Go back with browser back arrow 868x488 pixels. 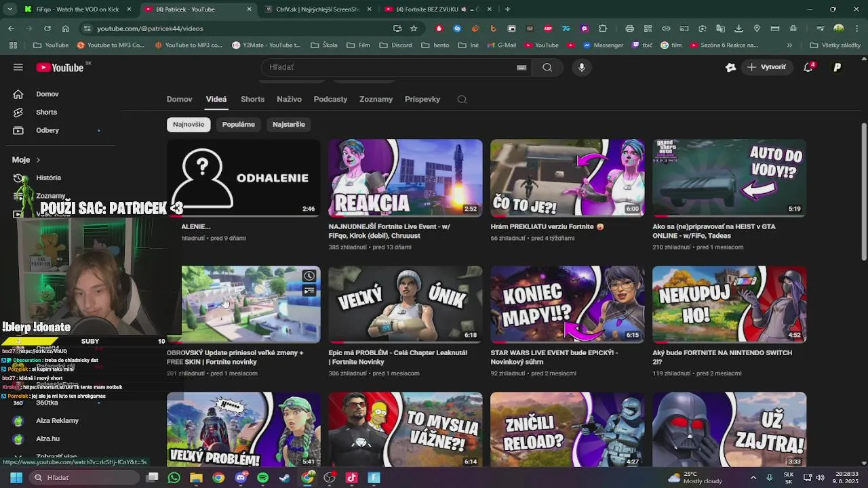[x=11, y=28]
